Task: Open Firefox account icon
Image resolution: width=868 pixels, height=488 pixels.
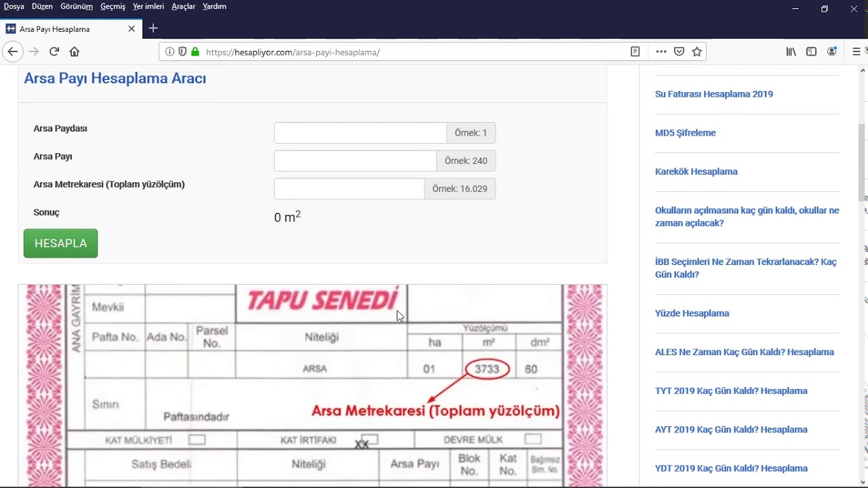Action: point(832,52)
